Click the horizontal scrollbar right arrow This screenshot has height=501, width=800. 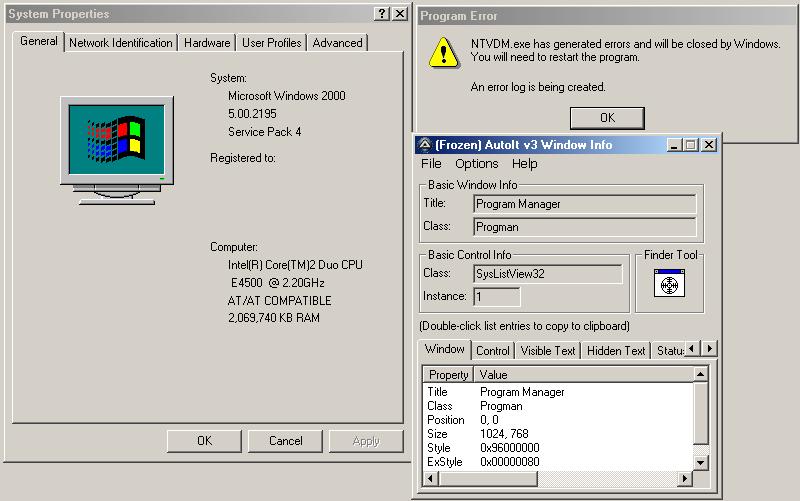(685, 479)
